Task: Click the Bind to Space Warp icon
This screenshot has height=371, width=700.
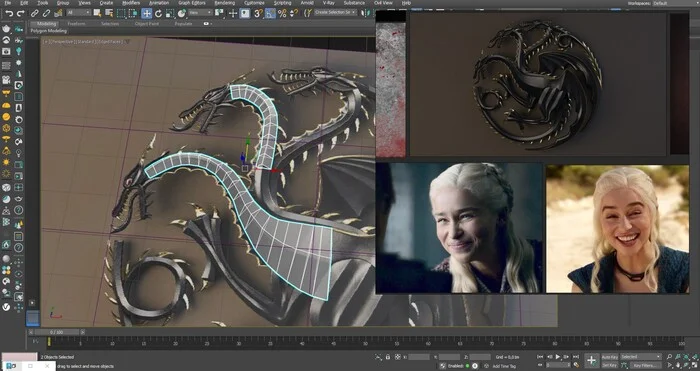Action: point(58,13)
